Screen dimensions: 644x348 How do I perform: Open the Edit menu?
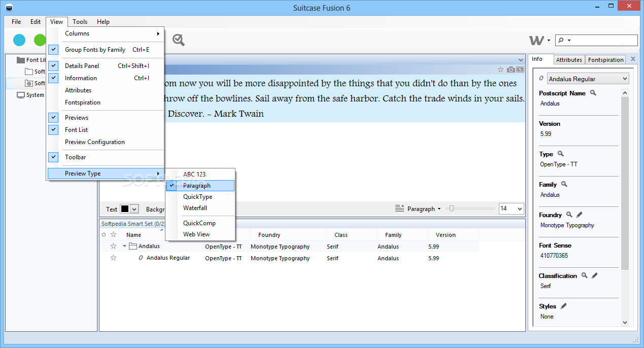[36, 22]
